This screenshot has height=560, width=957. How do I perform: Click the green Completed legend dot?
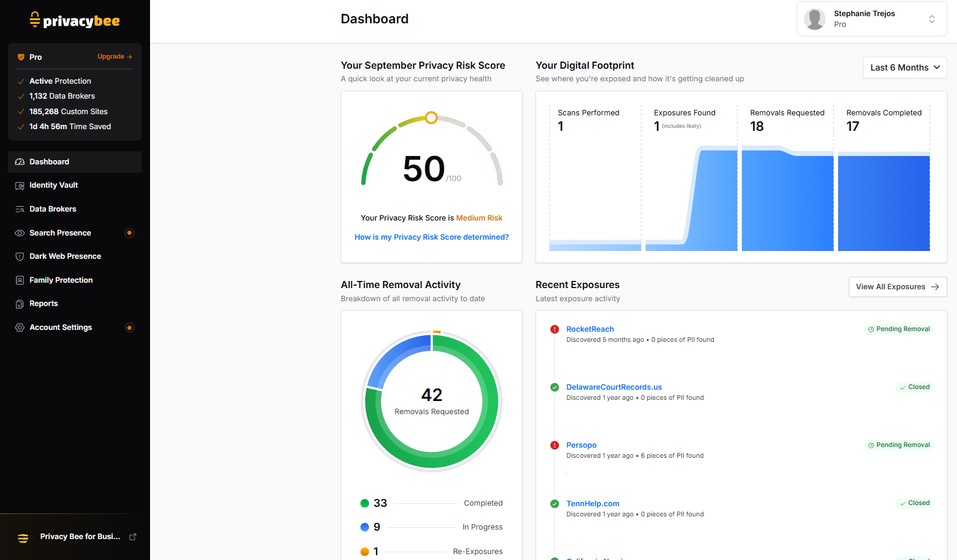point(365,503)
